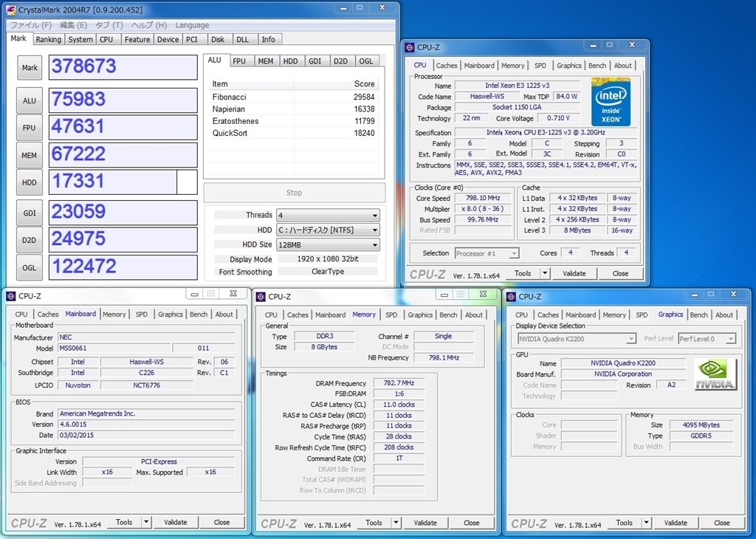
Task: Switch to CrystalMark System tab
Action: (x=80, y=40)
